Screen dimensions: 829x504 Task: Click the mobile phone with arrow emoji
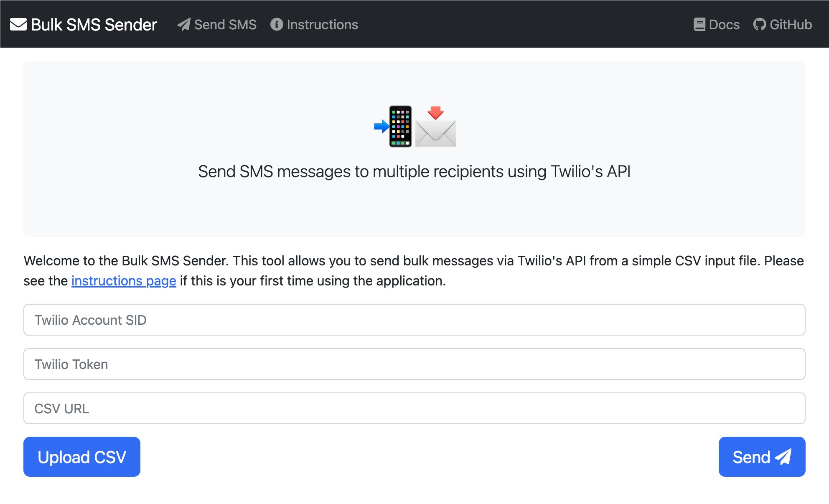[394, 126]
